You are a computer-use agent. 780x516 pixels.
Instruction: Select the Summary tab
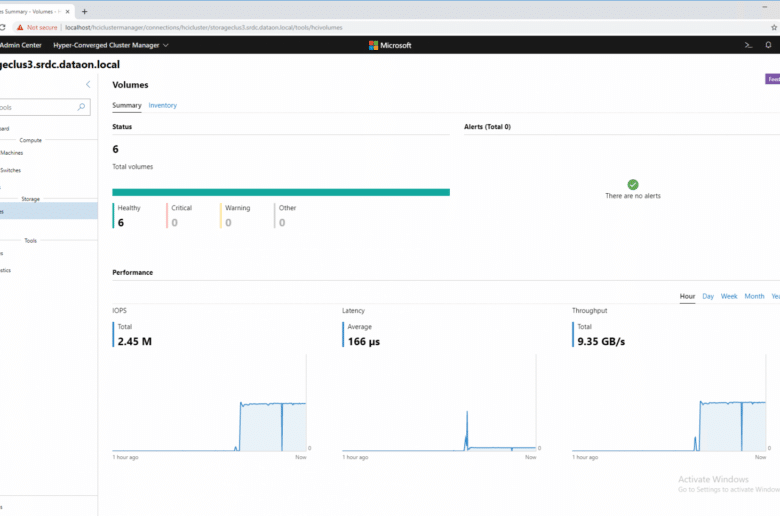(x=127, y=105)
